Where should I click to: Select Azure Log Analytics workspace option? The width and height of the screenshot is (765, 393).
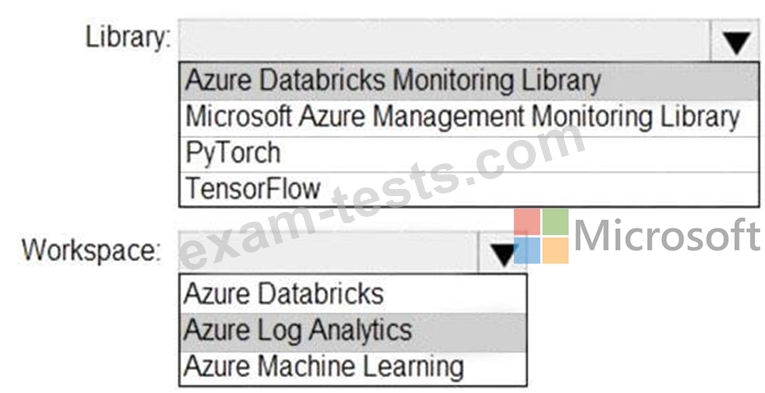click(x=353, y=332)
